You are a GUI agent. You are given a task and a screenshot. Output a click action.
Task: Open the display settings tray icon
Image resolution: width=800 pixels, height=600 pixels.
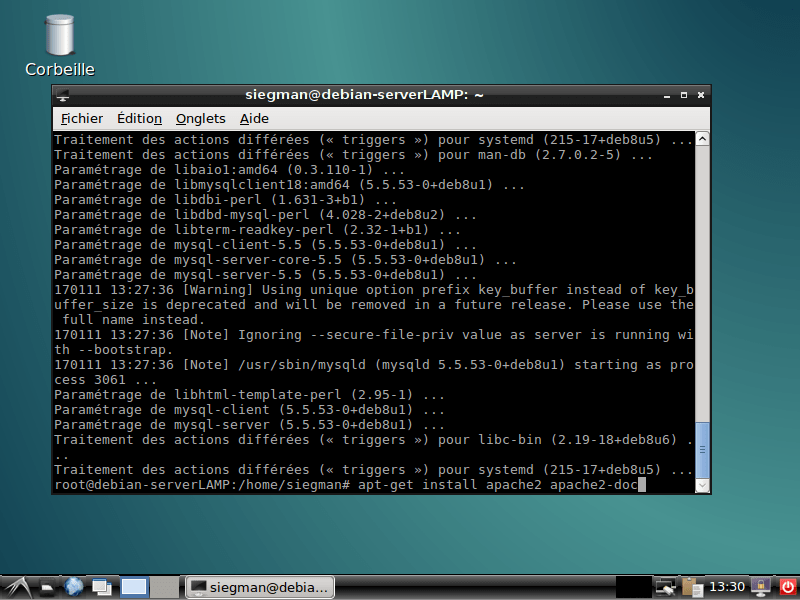coord(663,587)
